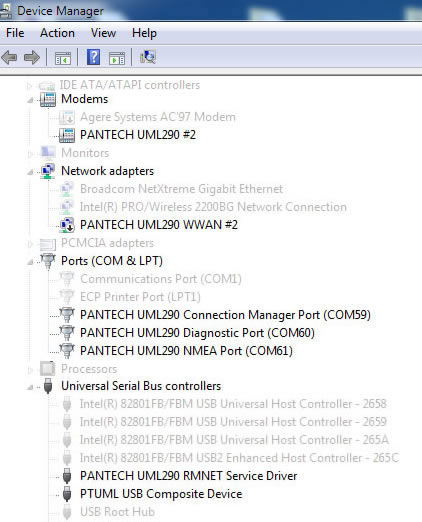Screen dimensions: 422x522
Task: Select Broadcom NetXtreme Gigabit Ethernet entry
Action: tap(181, 189)
